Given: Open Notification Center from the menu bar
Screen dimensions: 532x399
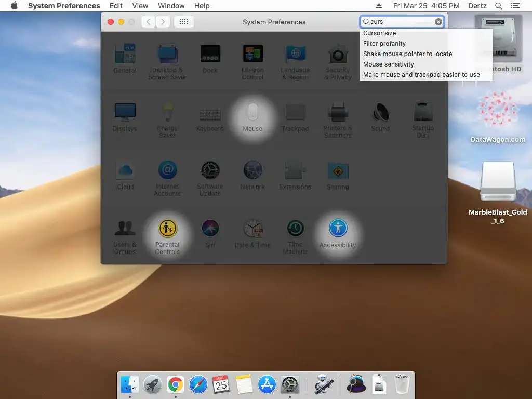Looking at the screenshot, I should pyautogui.click(x=515, y=6).
